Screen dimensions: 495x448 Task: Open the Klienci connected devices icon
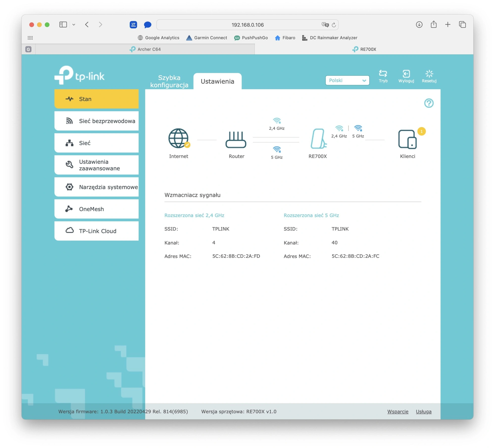point(407,139)
